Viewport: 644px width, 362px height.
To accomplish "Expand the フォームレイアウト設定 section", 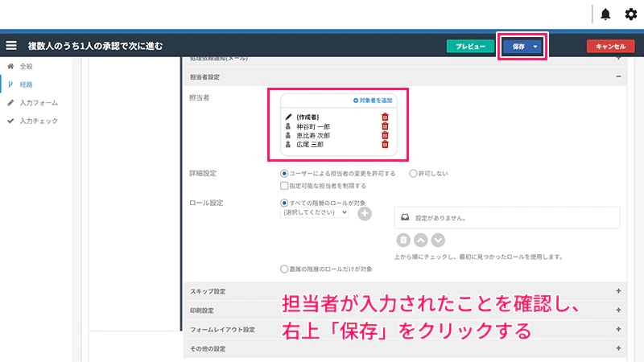I will (x=618, y=329).
